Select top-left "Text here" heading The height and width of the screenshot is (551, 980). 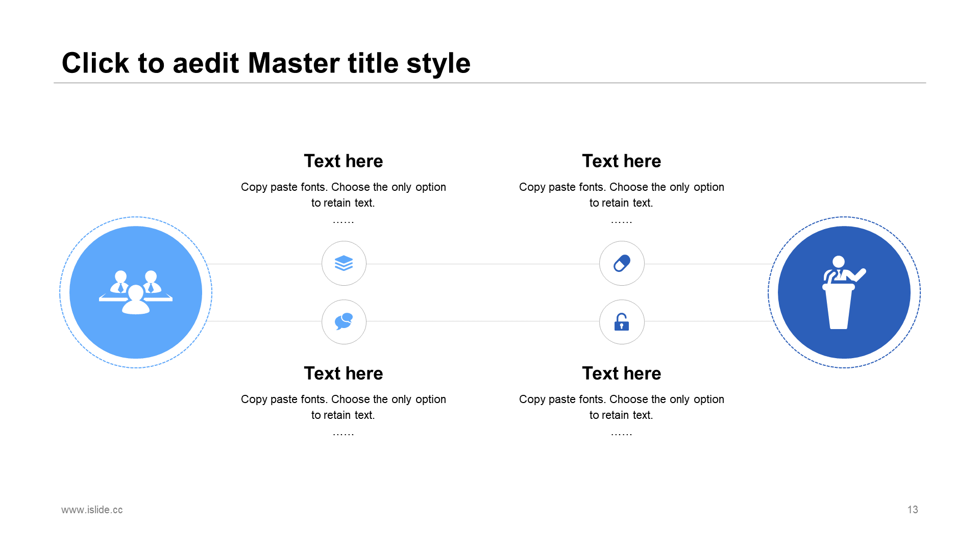click(344, 161)
